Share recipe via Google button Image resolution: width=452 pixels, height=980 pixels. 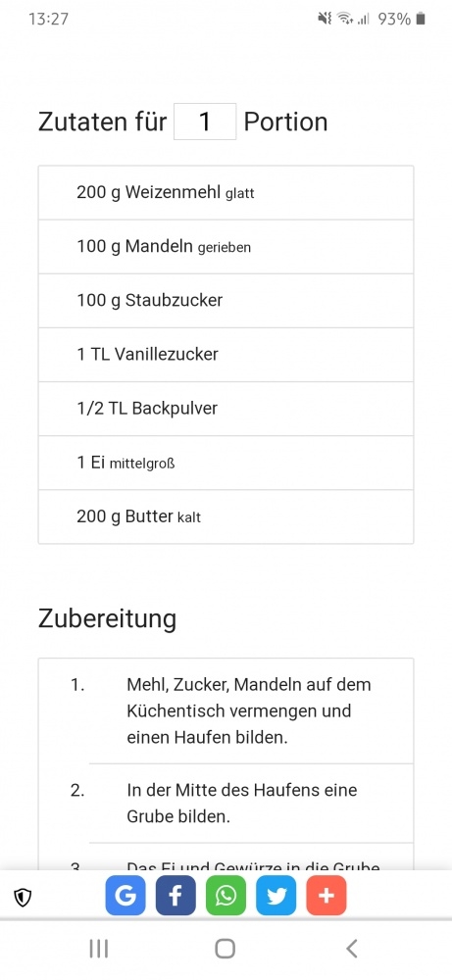click(126, 896)
